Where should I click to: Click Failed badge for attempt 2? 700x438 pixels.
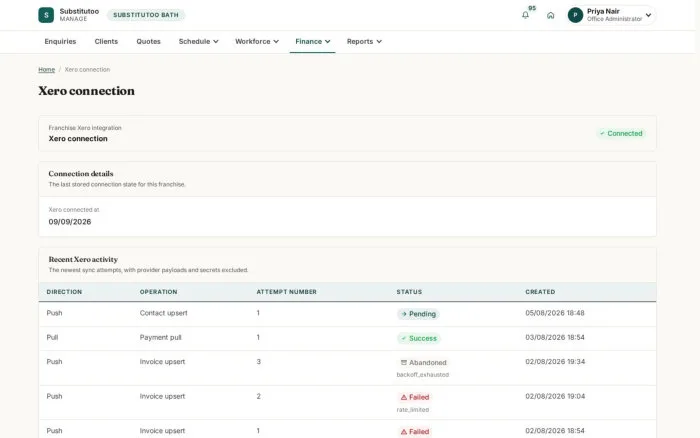[x=414, y=397]
